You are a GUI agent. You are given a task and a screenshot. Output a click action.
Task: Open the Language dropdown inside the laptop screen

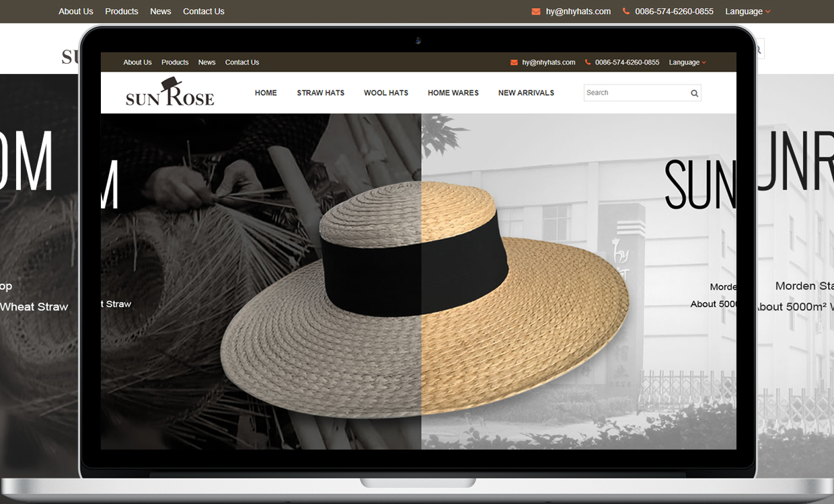click(687, 62)
